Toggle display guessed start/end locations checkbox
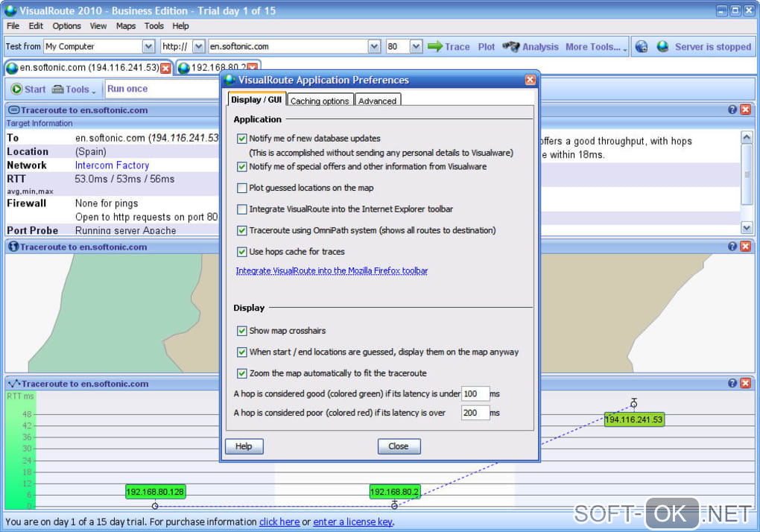Viewport: 760px width, 532px height. tap(242, 352)
